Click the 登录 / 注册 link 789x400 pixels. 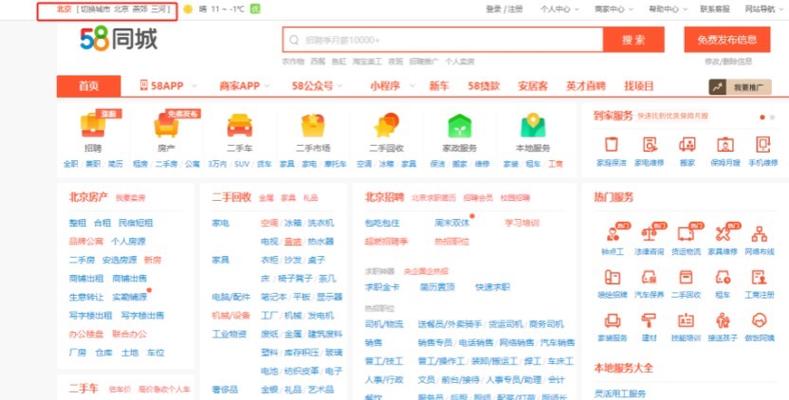(504, 9)
